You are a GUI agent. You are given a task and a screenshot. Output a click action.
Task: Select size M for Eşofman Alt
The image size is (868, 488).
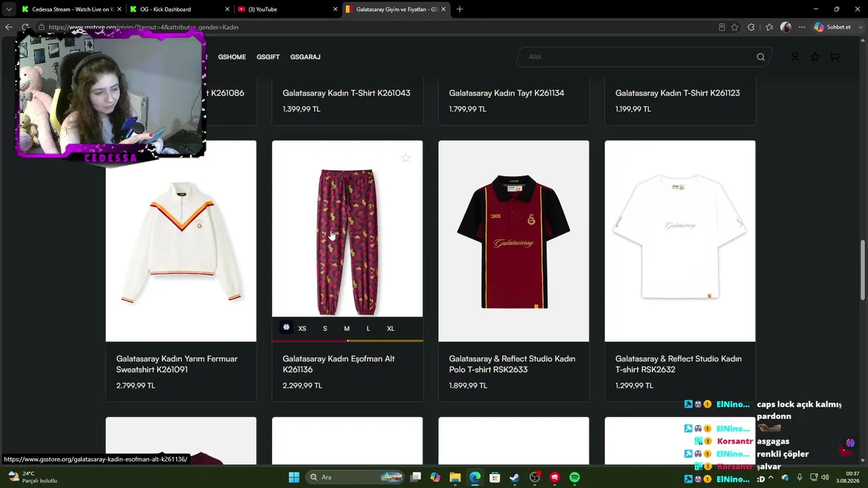tap(347, 329)
